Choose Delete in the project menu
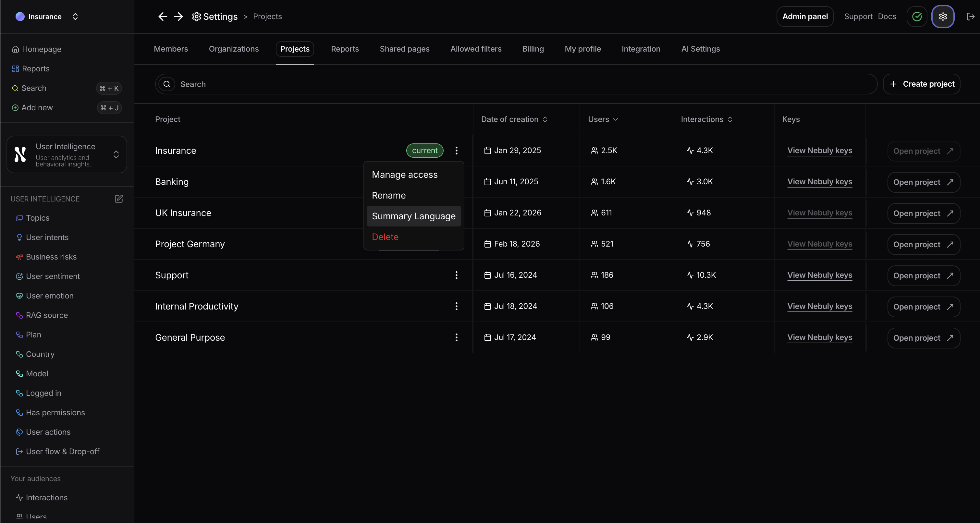The image size is (980, 523). (x=385, y=237)
